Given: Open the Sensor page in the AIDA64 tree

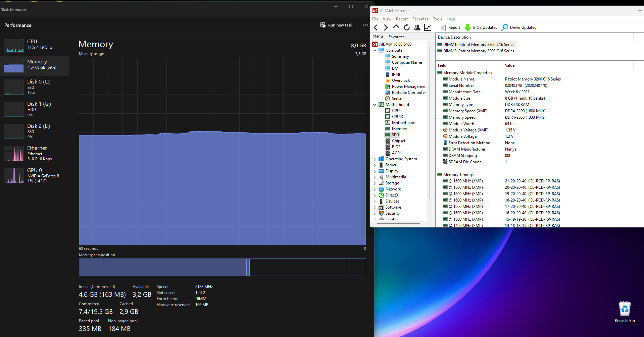Looking at the screenshot, I should [398, 99].
